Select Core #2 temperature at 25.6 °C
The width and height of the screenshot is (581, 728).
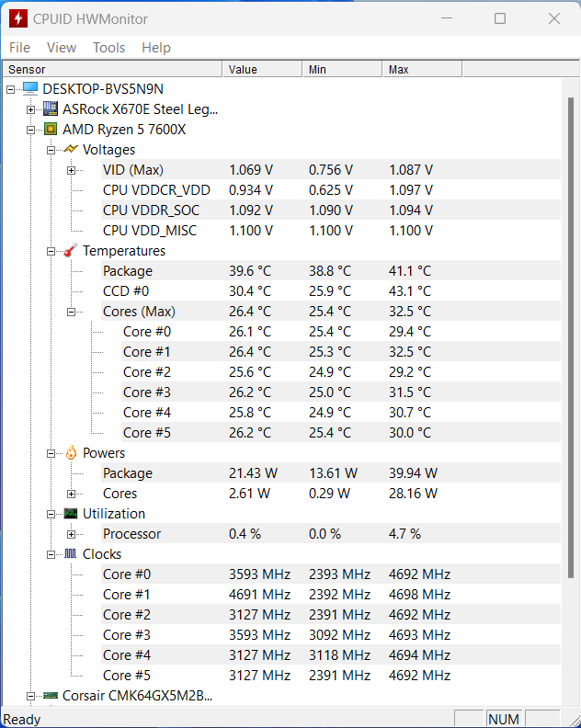coord(341,372)
